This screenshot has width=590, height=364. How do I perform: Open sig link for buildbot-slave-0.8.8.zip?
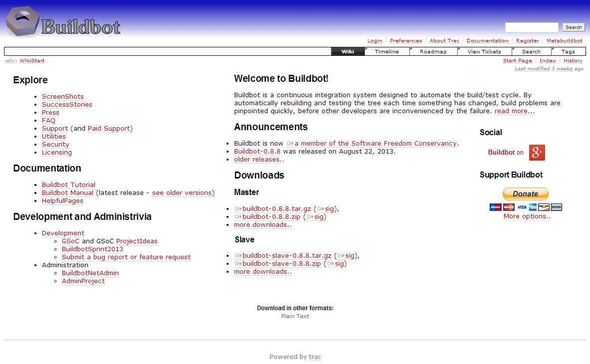(335, 264)
